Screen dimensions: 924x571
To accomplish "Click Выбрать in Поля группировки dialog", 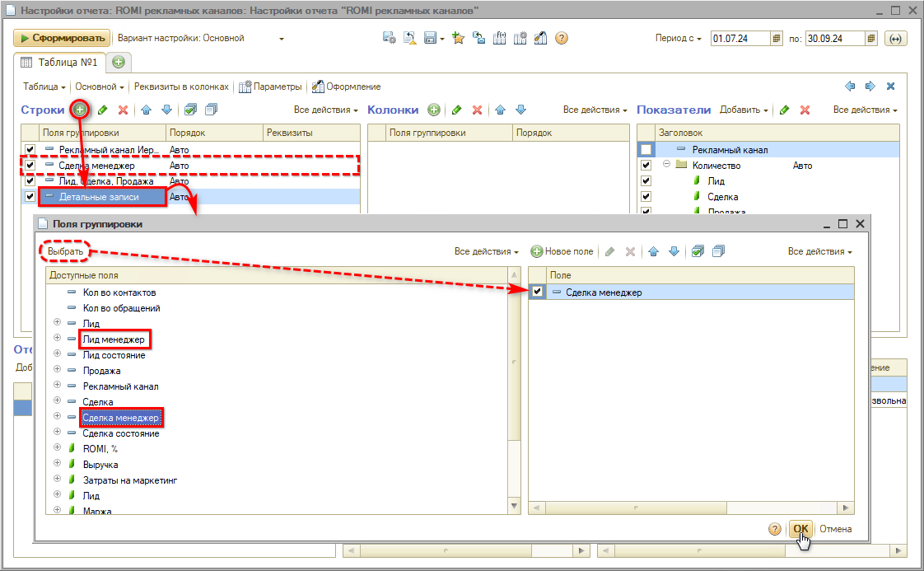I will pos(65,251).
